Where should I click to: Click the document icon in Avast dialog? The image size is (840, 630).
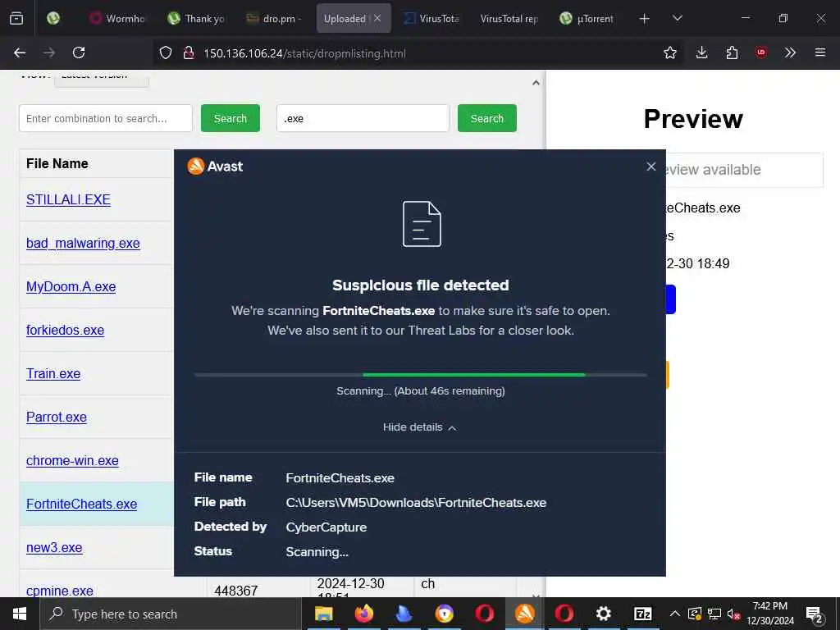click(422, 224)
